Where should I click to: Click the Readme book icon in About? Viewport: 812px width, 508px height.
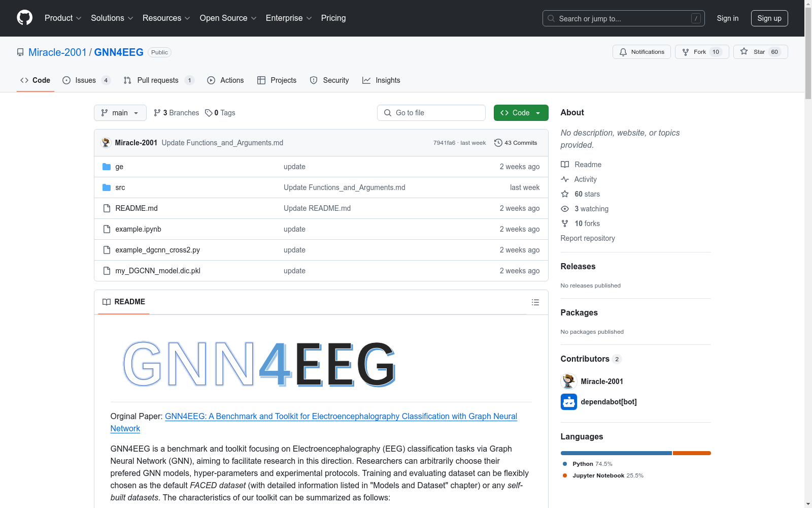click(565, 165)
